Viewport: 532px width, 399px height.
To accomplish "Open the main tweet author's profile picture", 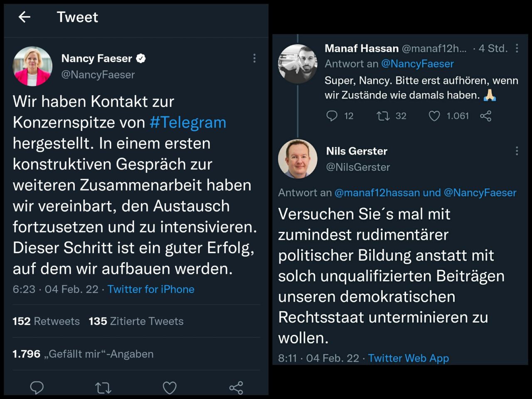I will pyautogui.click(x=32, y=66).
